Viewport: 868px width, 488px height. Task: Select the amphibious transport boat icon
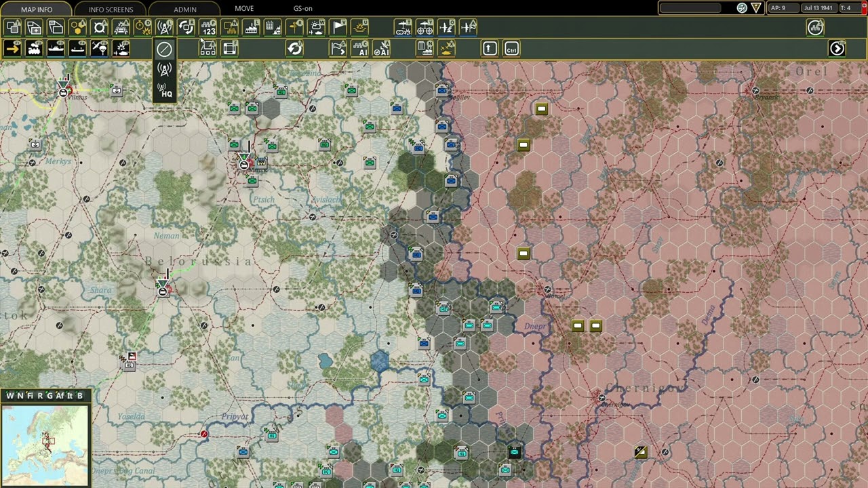point(78,48)
